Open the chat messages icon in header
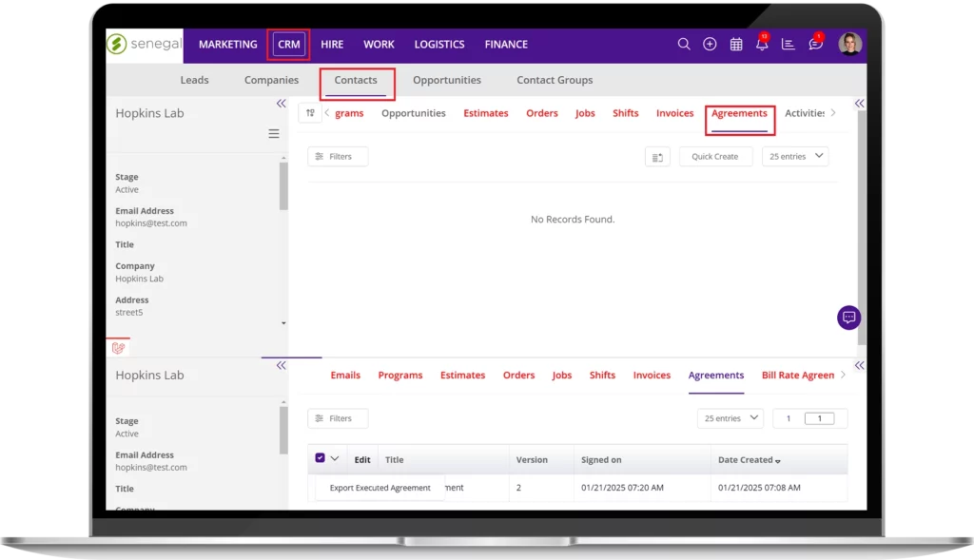974x560 pixels. (815, 44)
